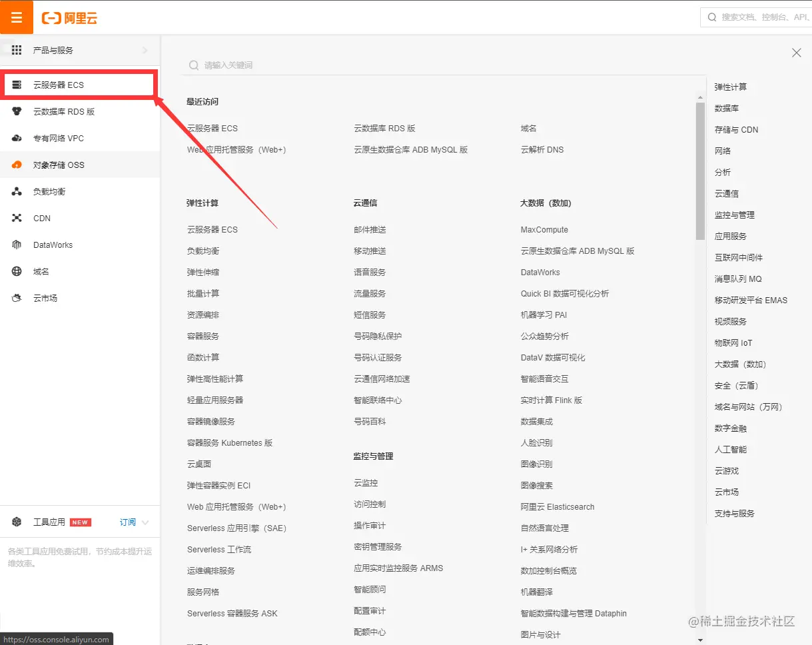The height and width of the screenshot is (645, 812).
Task: Click the 域名 globe icon in sidebar
Action: [x=17, y=271]
